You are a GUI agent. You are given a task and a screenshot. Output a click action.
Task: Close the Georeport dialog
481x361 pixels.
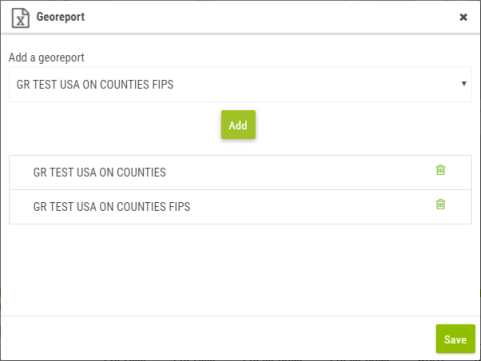463,17
